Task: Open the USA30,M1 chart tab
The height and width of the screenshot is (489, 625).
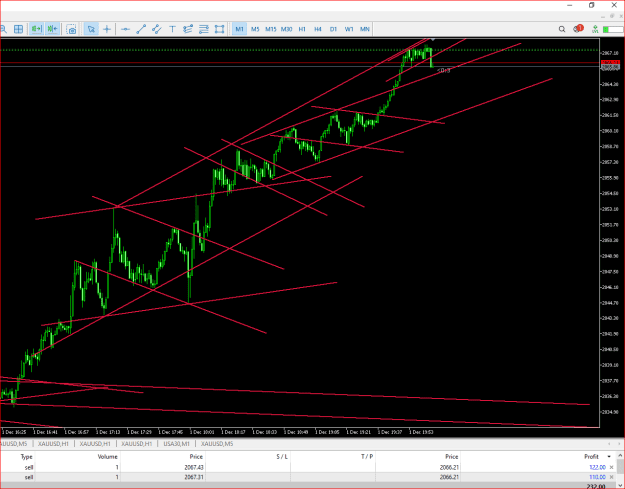Action: coord(177,444)
